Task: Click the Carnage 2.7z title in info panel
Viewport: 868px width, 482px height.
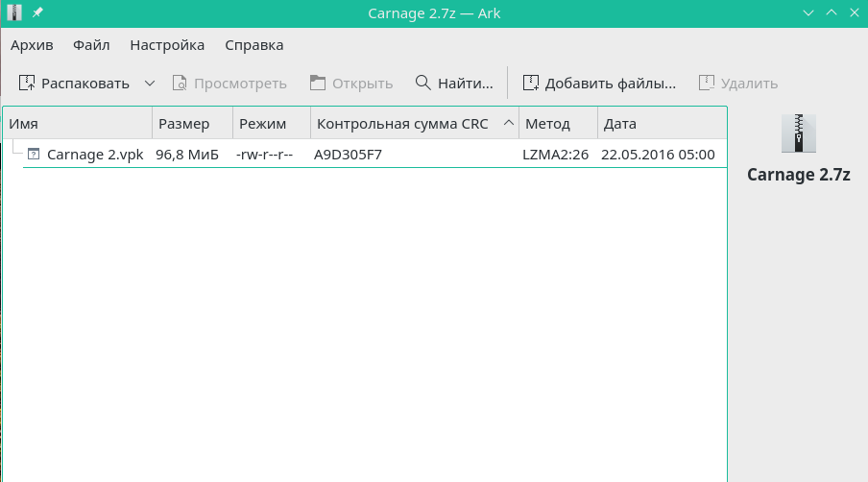Action: coord(798,175)
